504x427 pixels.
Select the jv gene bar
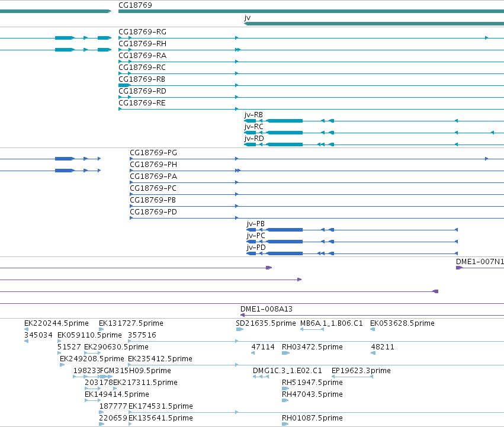(x=374, y=24)
